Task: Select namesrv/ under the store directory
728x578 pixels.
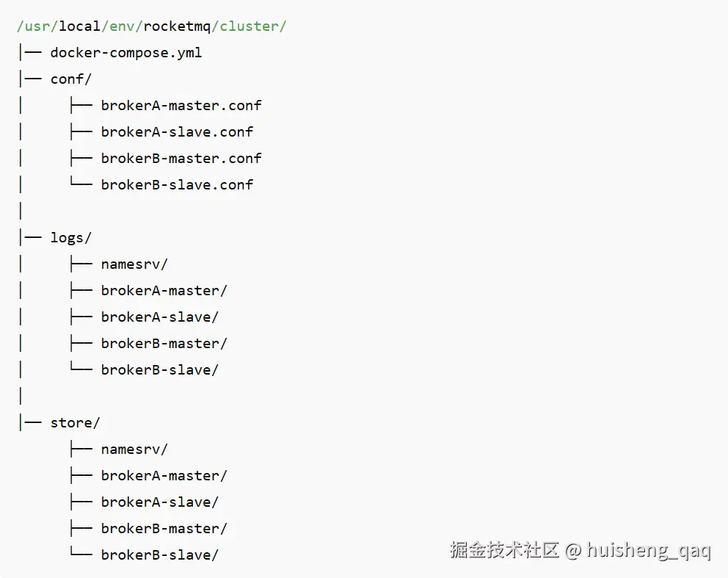Action: click(134, 449)
